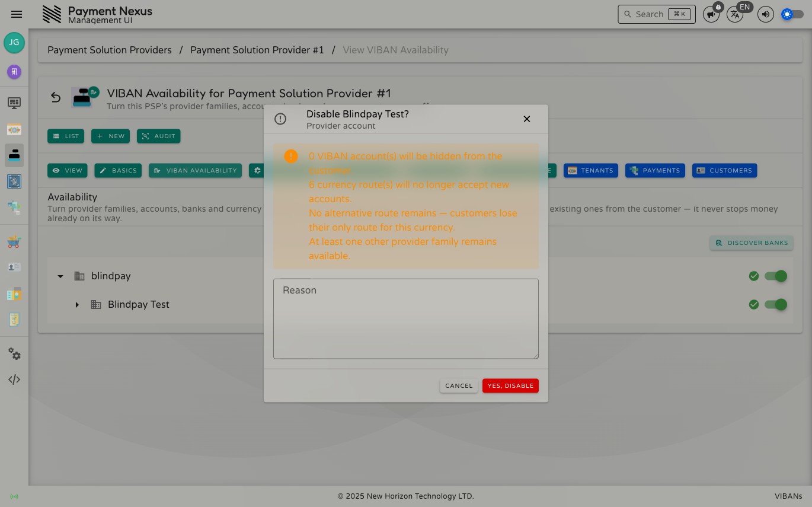Open the language translate icon
The height and width of the screenshot is (507, 812).
[735, 14]
